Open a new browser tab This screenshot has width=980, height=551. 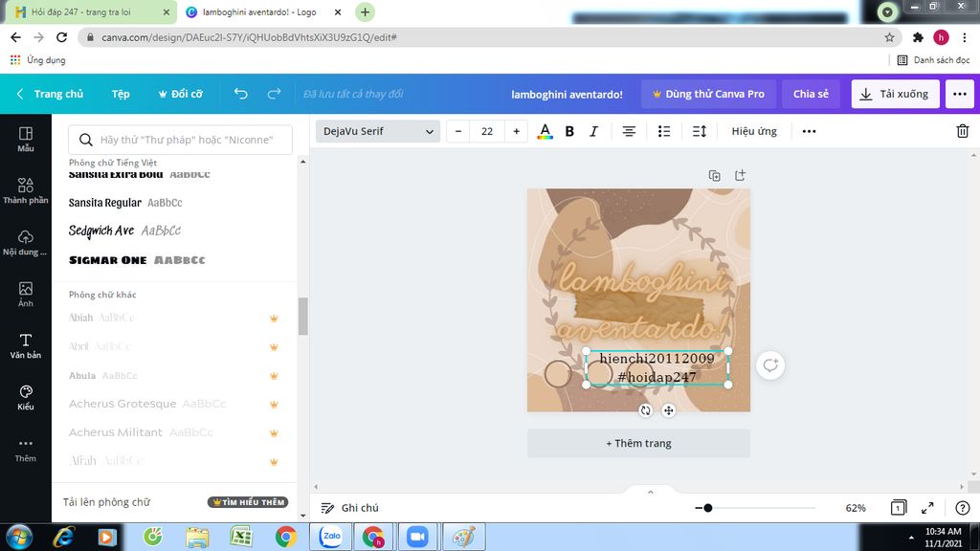(x=365, y=11)
